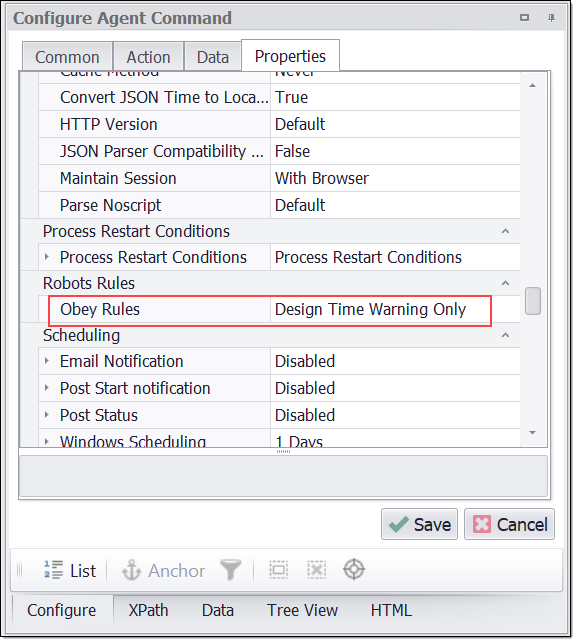Click the Cancel button
This screenshot has height=642, width=576.
(x=509, y=524)
